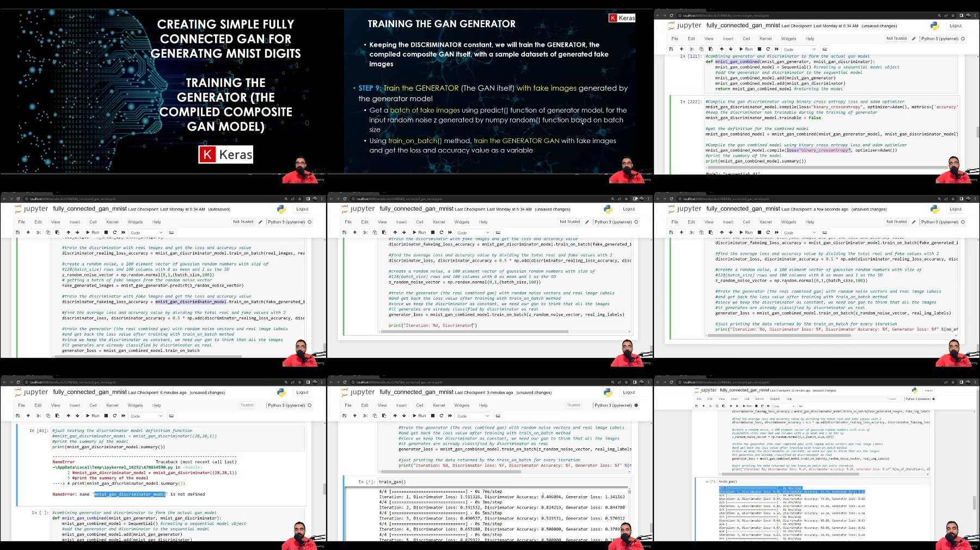Open Code cell-type dropdown in '3 minutes ago' notebook
Screen dimensions: 980x550
point(473,416)
